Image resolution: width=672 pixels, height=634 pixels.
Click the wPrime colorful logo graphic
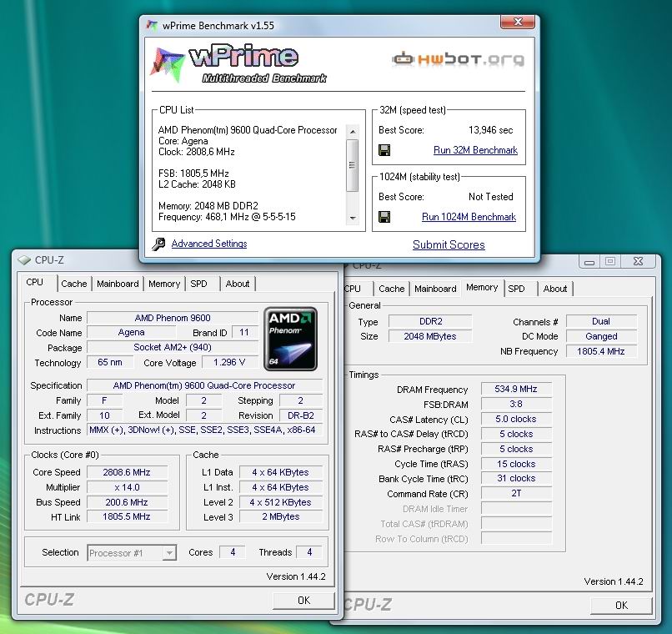168,64
